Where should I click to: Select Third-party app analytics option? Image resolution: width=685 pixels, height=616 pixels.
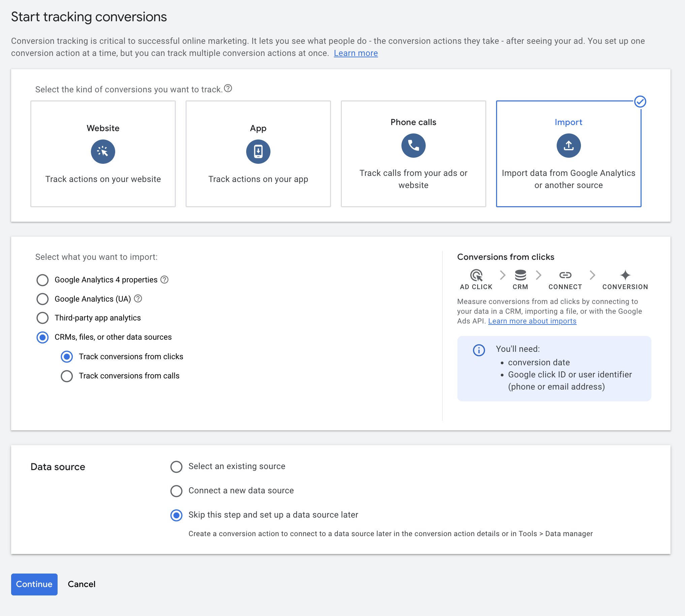click(x=43, y=318)
